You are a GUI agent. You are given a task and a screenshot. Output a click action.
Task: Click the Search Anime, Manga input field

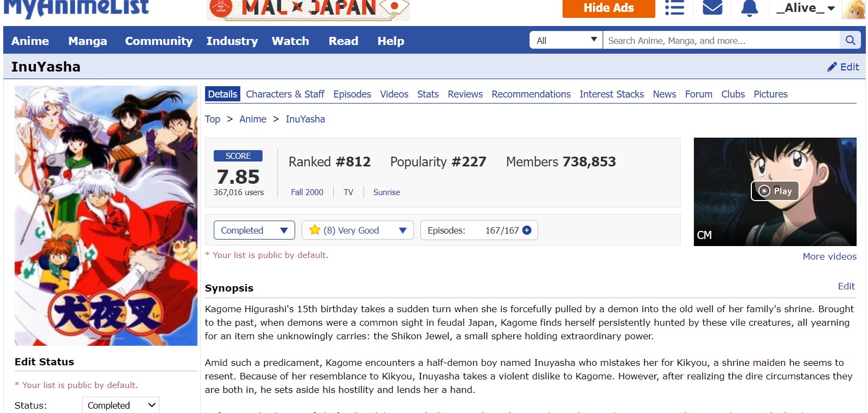(722, 40)
